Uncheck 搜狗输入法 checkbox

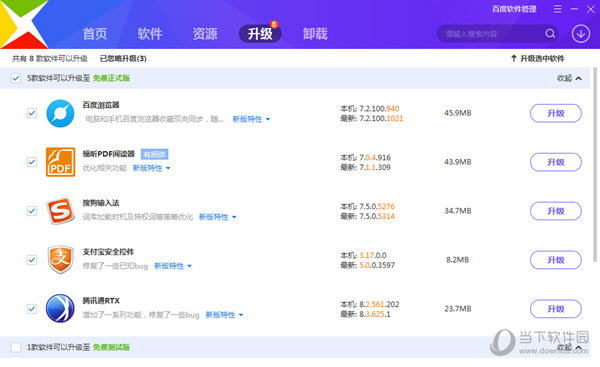pos(32,211)
